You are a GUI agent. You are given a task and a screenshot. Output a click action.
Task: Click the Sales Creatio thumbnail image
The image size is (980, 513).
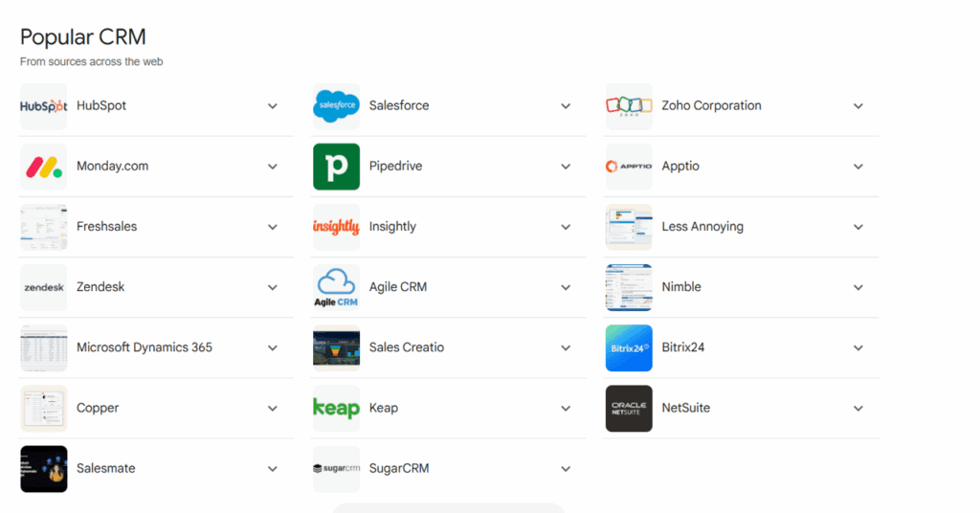[x=336, y=348]
